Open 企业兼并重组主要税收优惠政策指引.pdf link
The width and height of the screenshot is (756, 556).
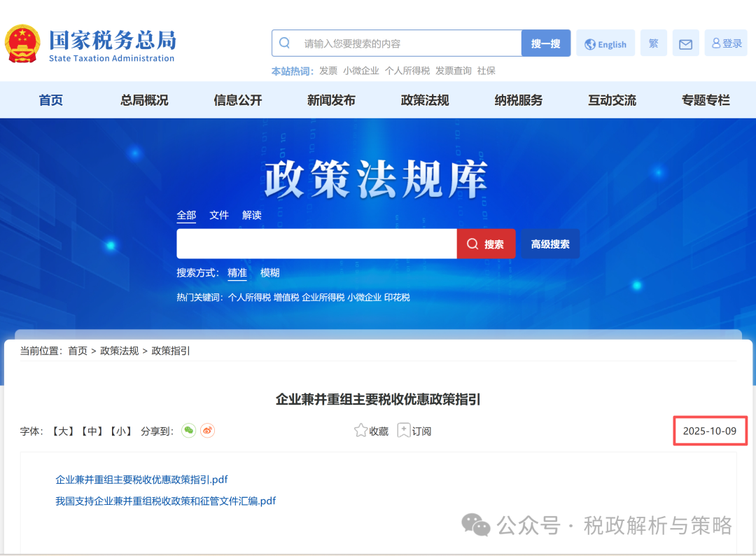pos(141,480)
